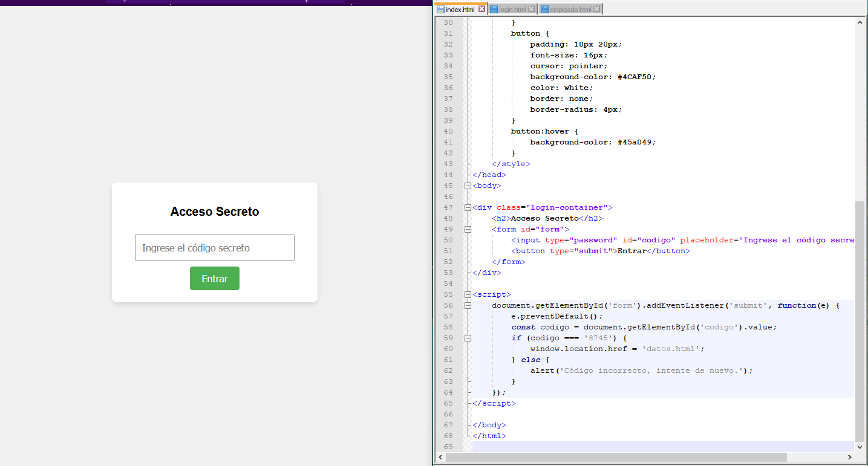Collapse the login-container div fold on line 47
This screenshot has height=466, width=868.
point(468,207)
